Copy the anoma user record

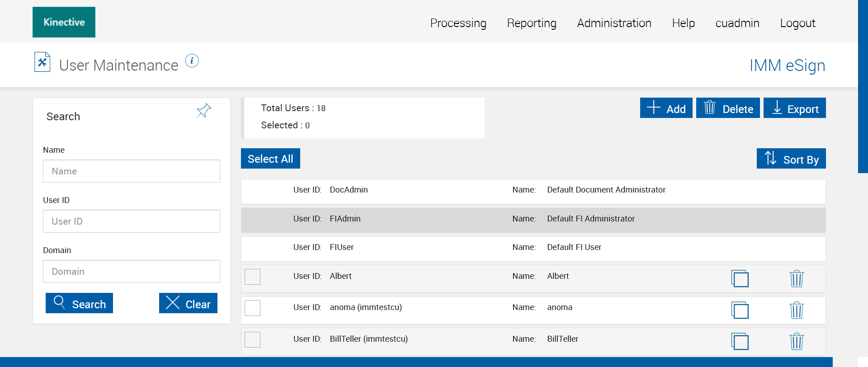coord(740,310)
